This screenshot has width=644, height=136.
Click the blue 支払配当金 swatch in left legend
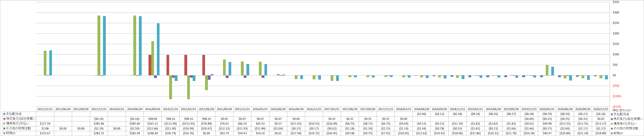pos(4,114)
